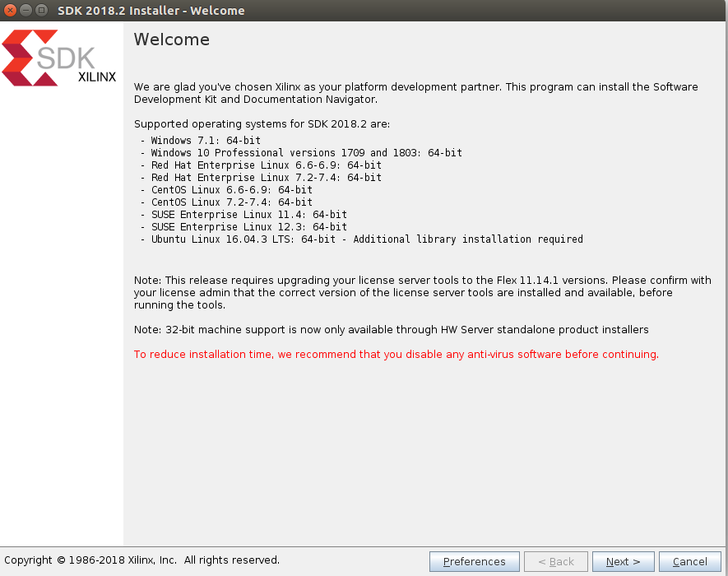Screen dimensions: 728x576
Task: Click Red Hat Enterprise Linux 6.6-6.9 line
Action: coord(261,165)
